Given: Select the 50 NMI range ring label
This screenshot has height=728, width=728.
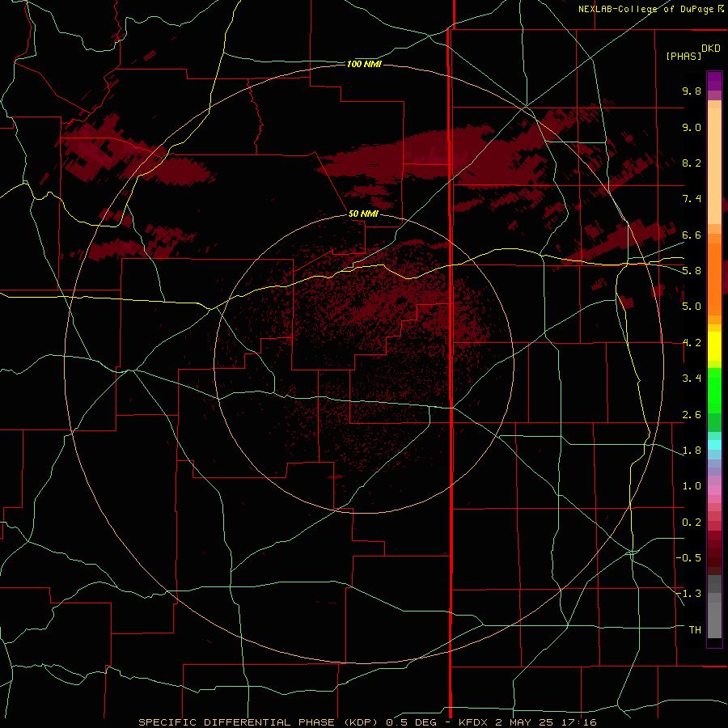Looking at the screenshot, I should 363,214.
